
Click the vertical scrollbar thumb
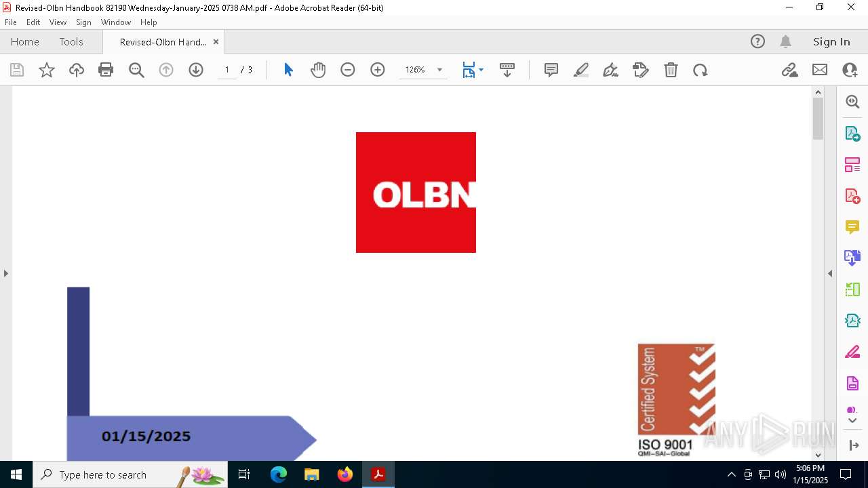click(818, 119)
